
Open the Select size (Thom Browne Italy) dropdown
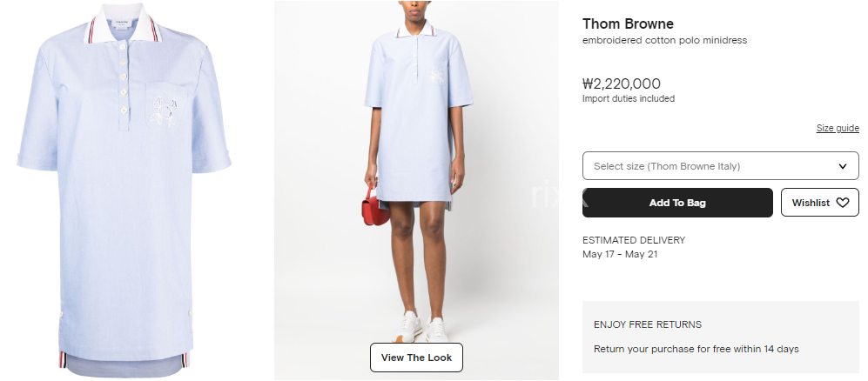click(721, 166)
